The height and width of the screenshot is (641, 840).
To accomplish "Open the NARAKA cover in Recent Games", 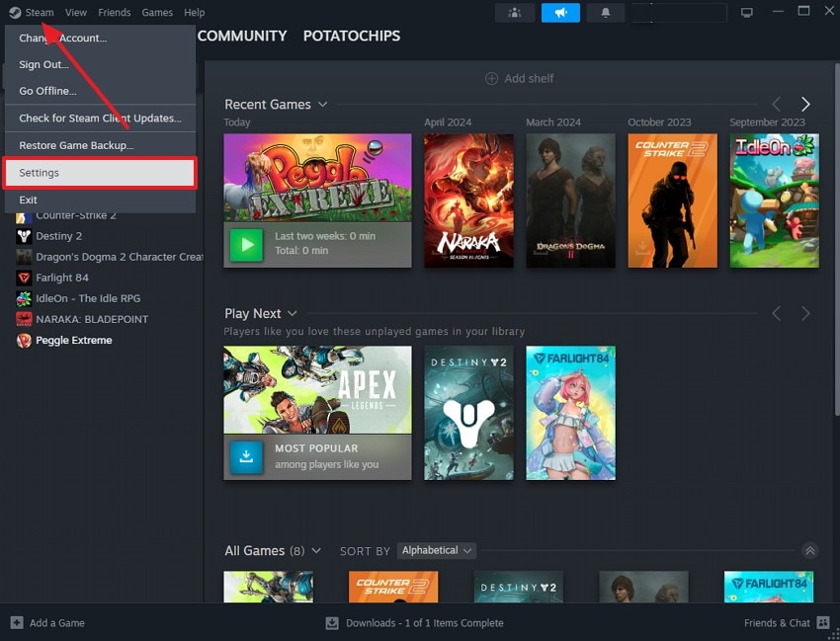I will coord(468,200).
